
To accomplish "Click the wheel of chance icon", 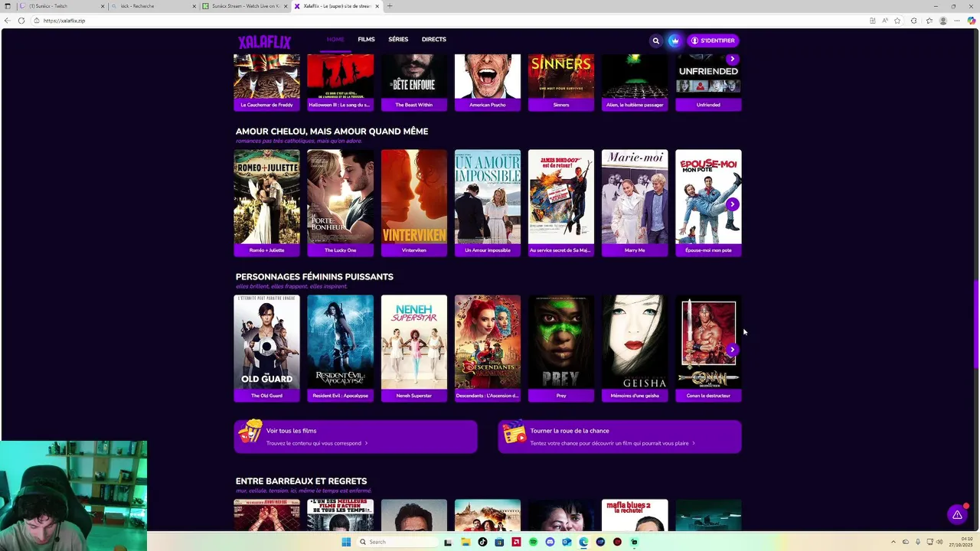I will click(x=514, y=433).
